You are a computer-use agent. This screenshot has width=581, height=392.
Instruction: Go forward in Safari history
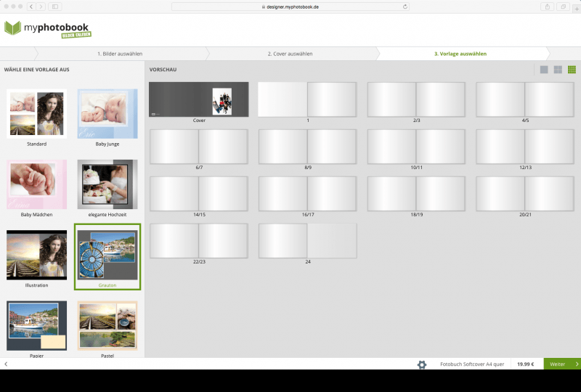pyautogui.click(x=41, y=7)
